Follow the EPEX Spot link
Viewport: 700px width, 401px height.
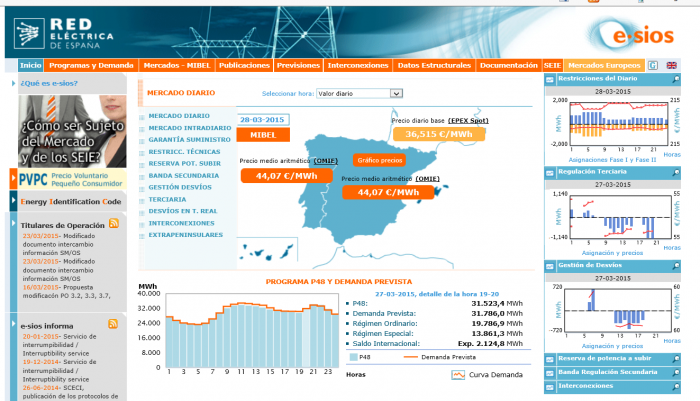coord(468,121)
